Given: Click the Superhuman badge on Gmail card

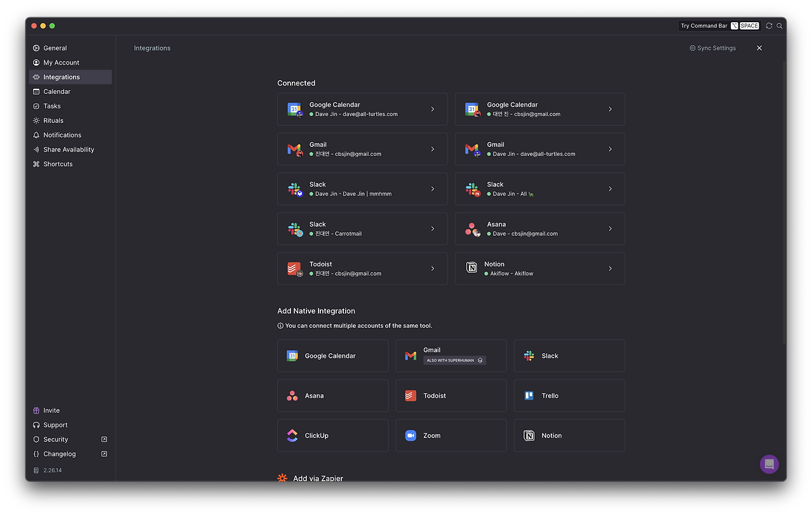Looking at the screenshot, I should [x=454, y=360].
